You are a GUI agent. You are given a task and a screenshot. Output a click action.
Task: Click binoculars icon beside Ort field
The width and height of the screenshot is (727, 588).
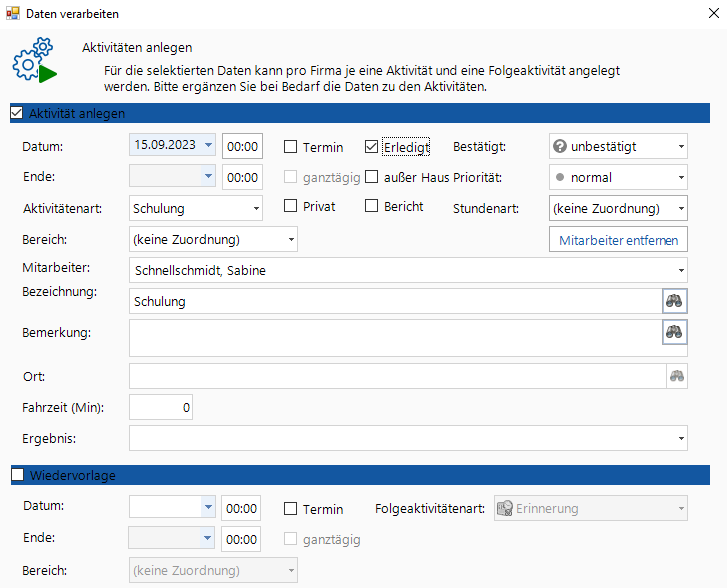tap(677, 376)
